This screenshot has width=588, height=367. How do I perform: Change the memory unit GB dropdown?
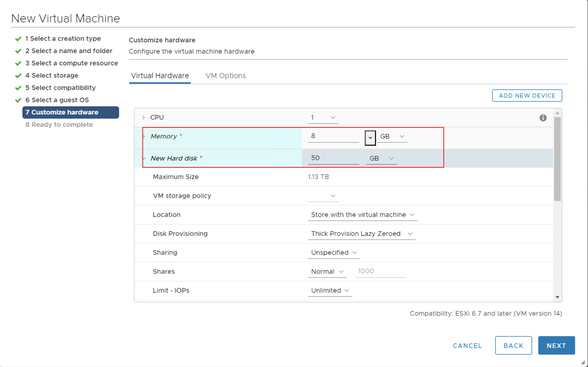(392, 137)
